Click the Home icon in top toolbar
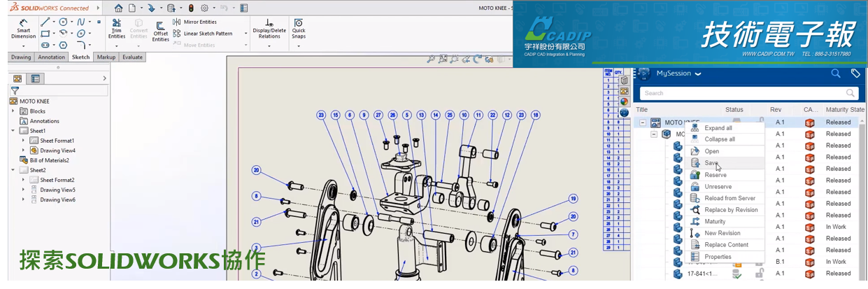 [x=119, y=8]
